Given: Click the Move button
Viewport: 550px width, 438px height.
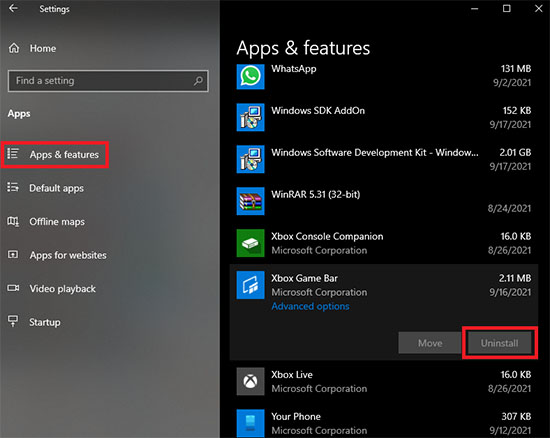Looking at the screenshot, I should click(430, 343).
